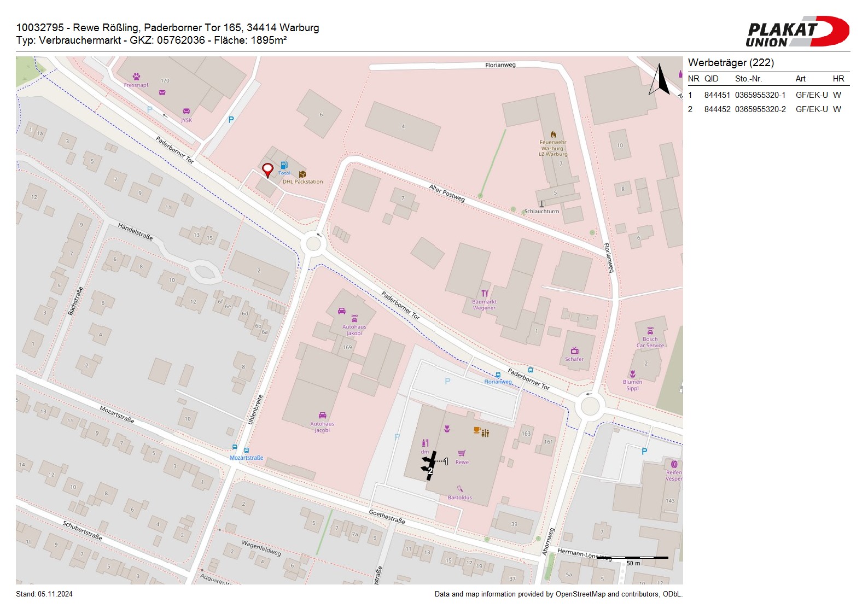Click the Werbeträger (222) heading
The image size is (868, 614).
[731, 63]
